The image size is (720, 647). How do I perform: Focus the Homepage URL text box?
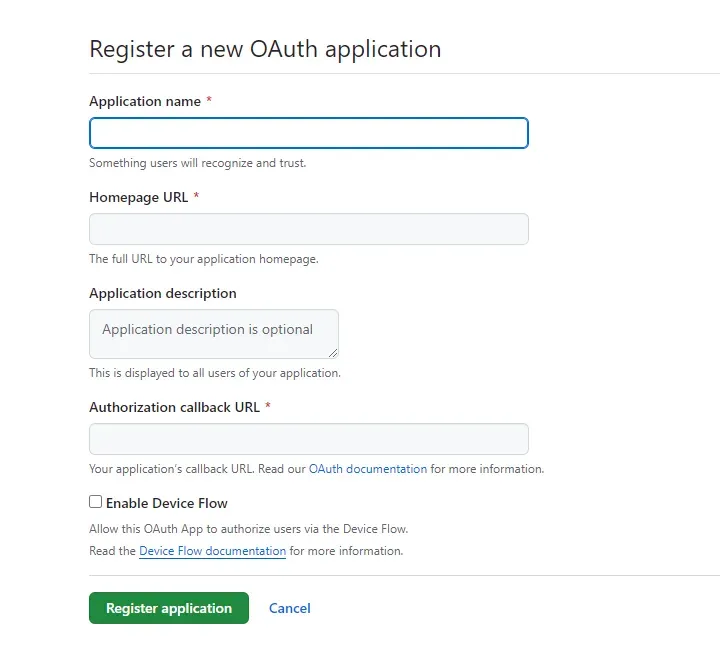[308, 229]
